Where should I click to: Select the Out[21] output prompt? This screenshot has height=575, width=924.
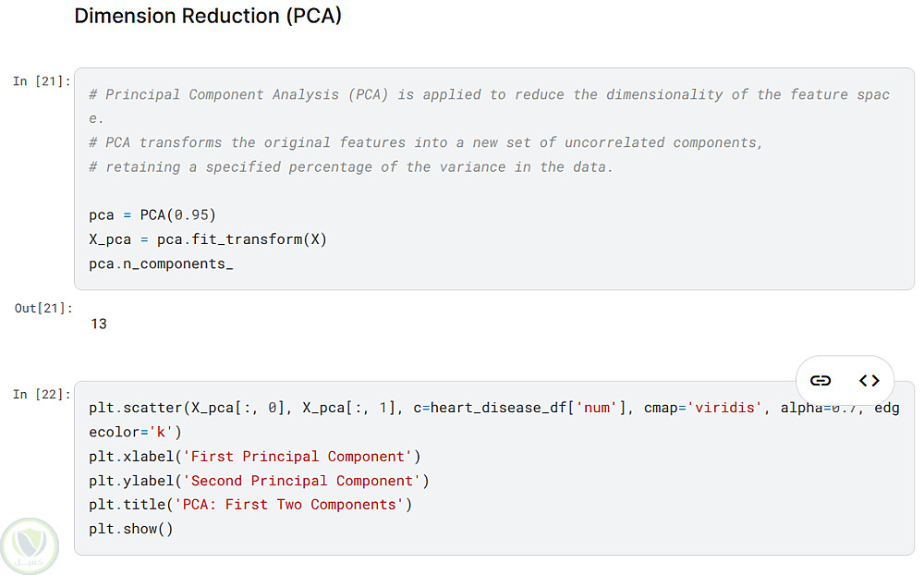point(43,308)
